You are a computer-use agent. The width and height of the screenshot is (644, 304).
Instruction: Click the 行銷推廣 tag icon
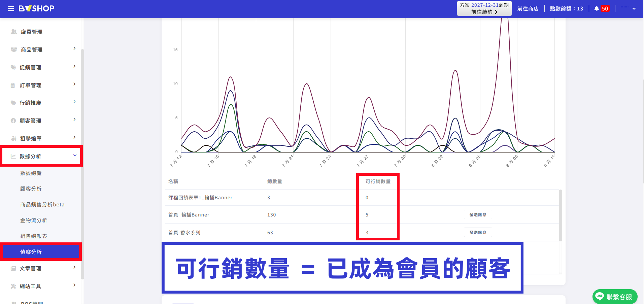click(13, 103)
